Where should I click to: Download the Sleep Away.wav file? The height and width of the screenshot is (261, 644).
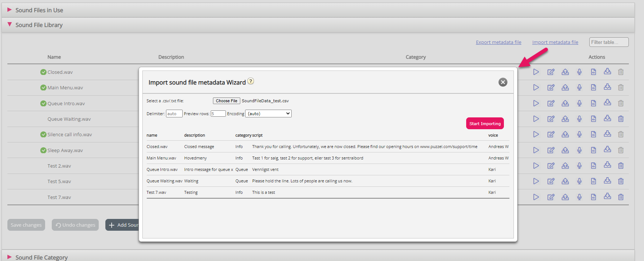click(x=607, y=150)
